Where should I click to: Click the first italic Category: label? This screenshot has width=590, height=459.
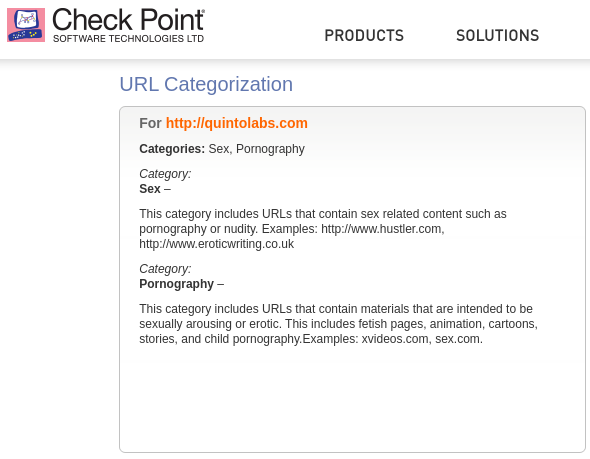pyautogui.click(x=165, y=174)
